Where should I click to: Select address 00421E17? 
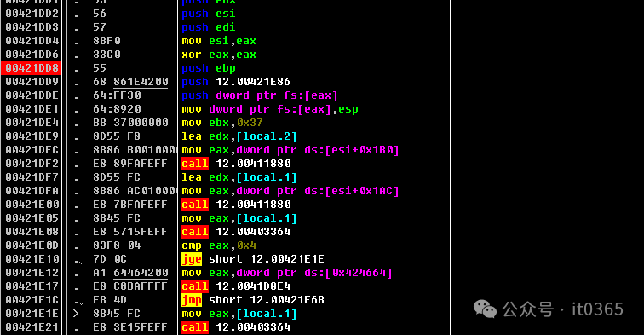click(32, 286)
